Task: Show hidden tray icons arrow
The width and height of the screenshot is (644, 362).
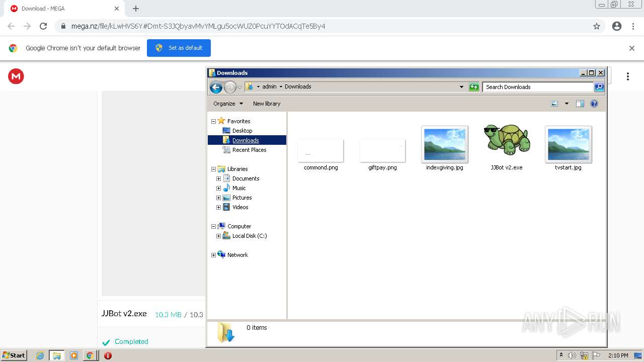Action: [x=561, y=355]
